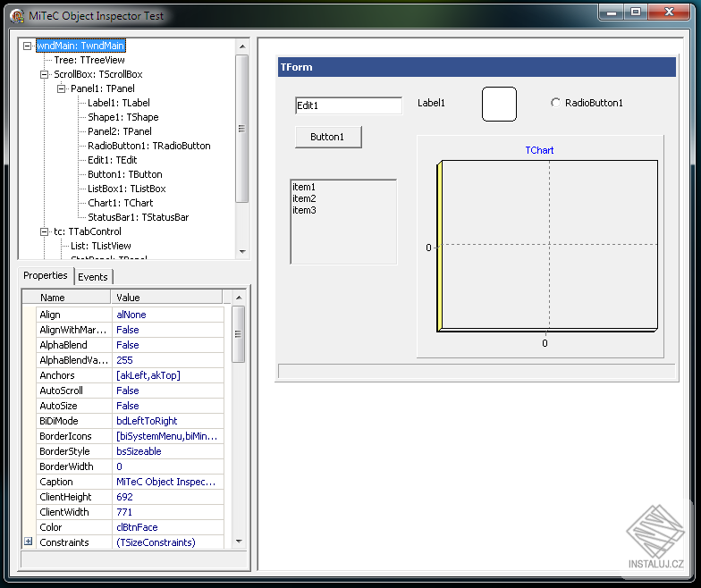Image resolution: width=701 pixels, height=588 pixels.
Task: Switch to the Events tab
Action: [x=93, y=277]
